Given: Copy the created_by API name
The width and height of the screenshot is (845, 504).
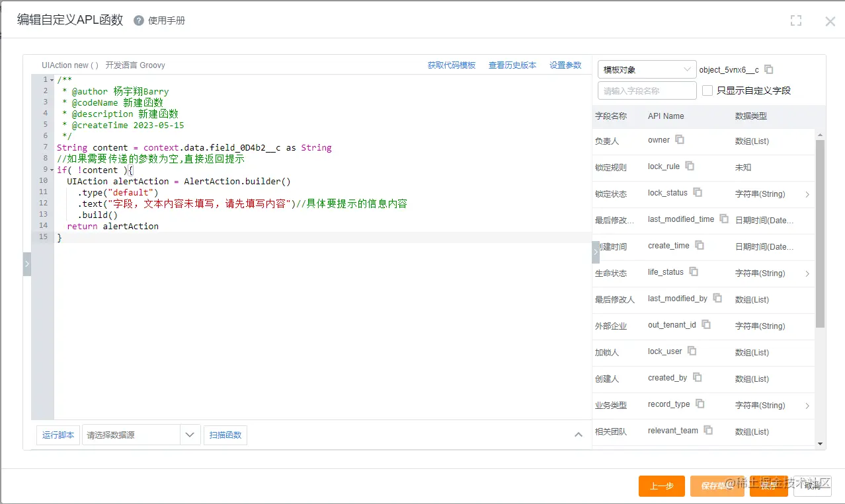Looking at the screenshot, I should (697, 378).
